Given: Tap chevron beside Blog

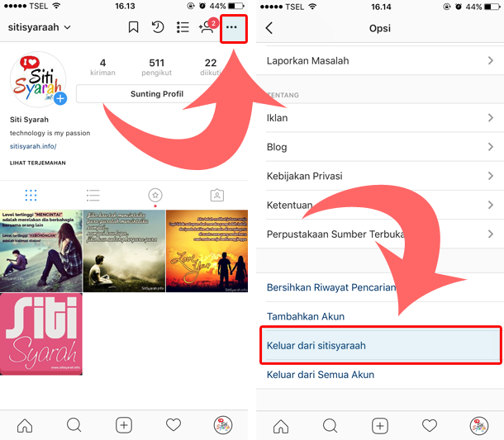Looking at the screenshot, I should point(491,147).
